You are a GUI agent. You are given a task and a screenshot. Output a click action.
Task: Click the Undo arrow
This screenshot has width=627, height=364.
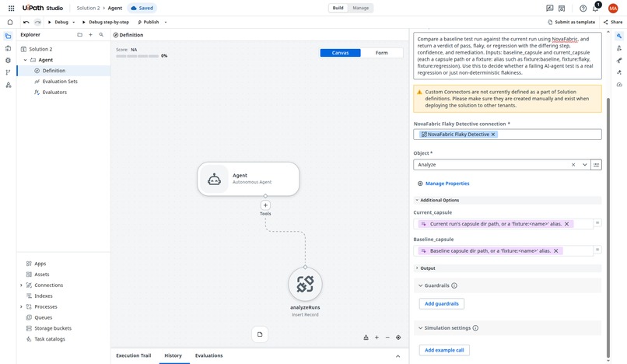click(26, 22)
